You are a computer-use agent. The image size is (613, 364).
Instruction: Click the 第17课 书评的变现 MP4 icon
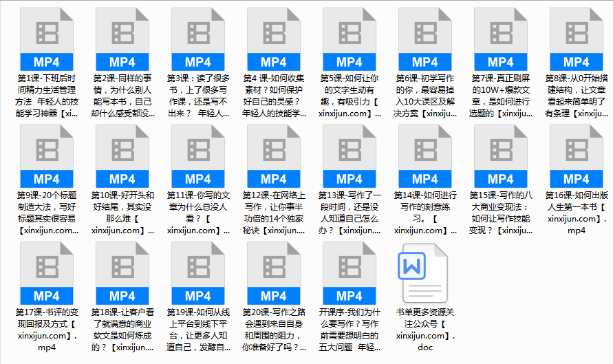[x=47, y=273]
